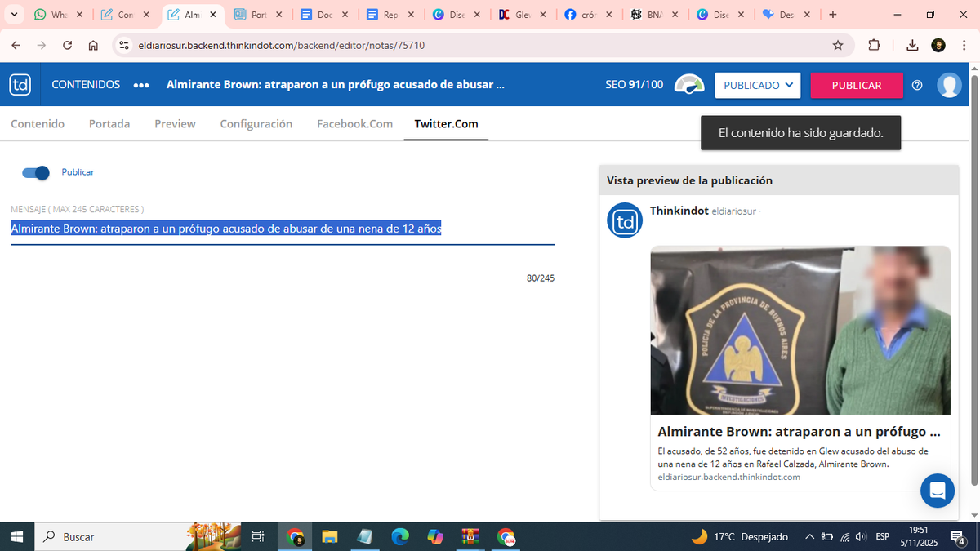Viewport: 980px width, 551px height.
Task: Open the chat support bubble icon
Action: click(937, 491)
